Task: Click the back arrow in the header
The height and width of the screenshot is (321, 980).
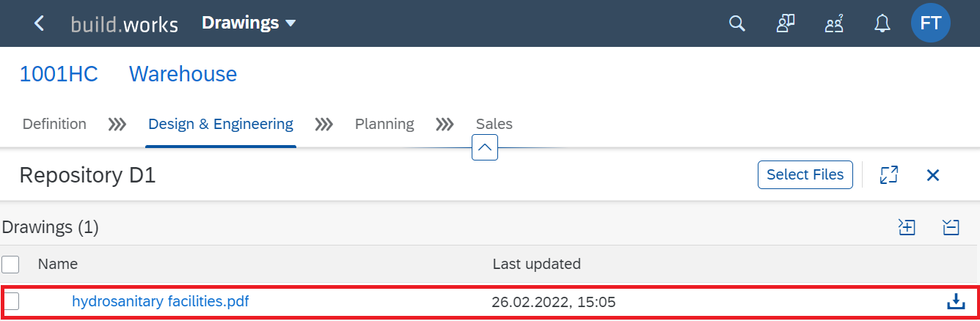Action: point(40,23)
